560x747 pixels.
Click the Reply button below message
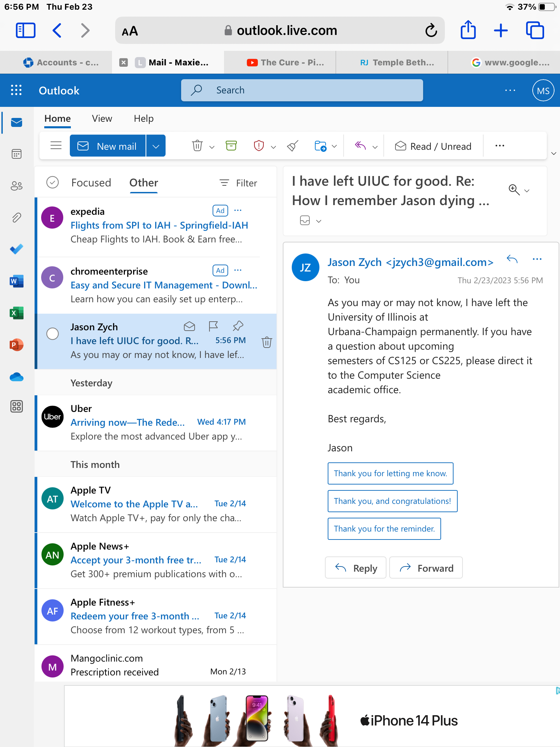(x=355, y=568)
